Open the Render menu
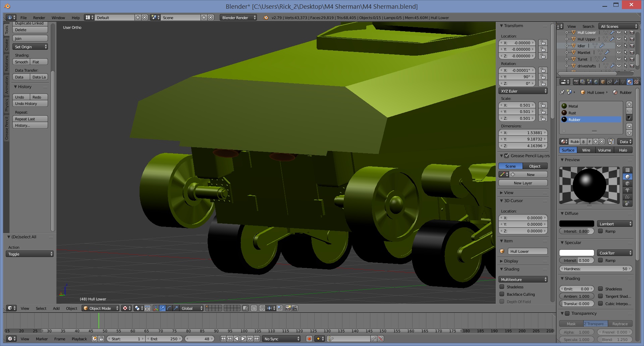644x346 pixels. (x=39, y=17)
